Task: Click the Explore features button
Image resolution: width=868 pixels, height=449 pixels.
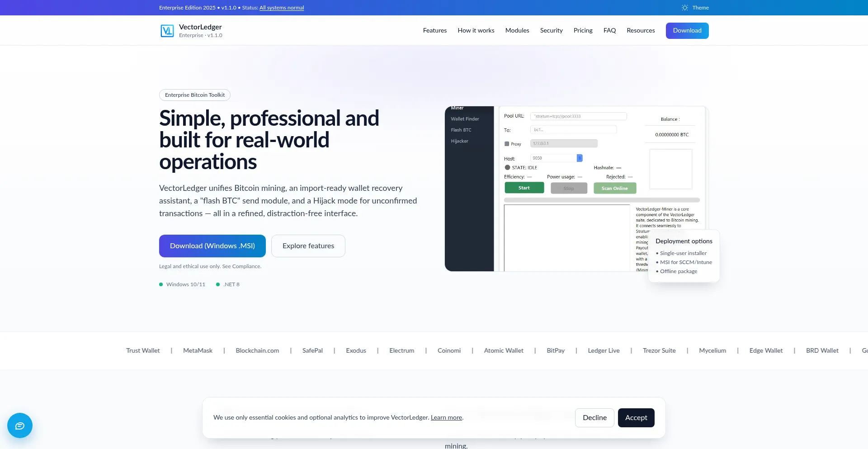Action: pyautogui.click(x=308, y=246)
